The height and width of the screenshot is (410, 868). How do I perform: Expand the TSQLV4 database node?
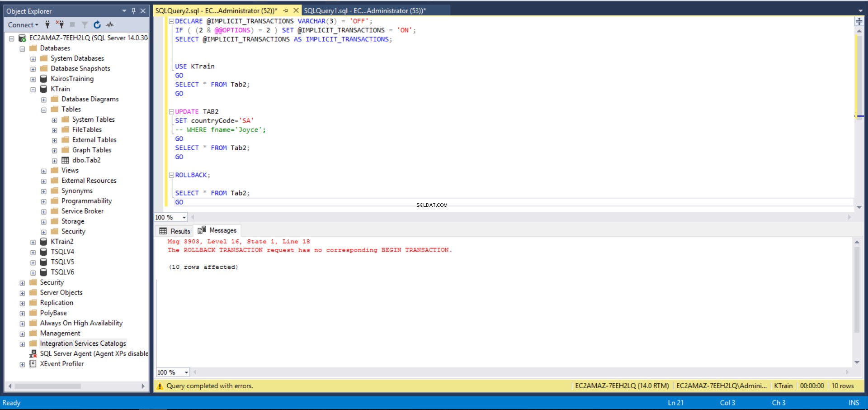(x=33, y=252)
